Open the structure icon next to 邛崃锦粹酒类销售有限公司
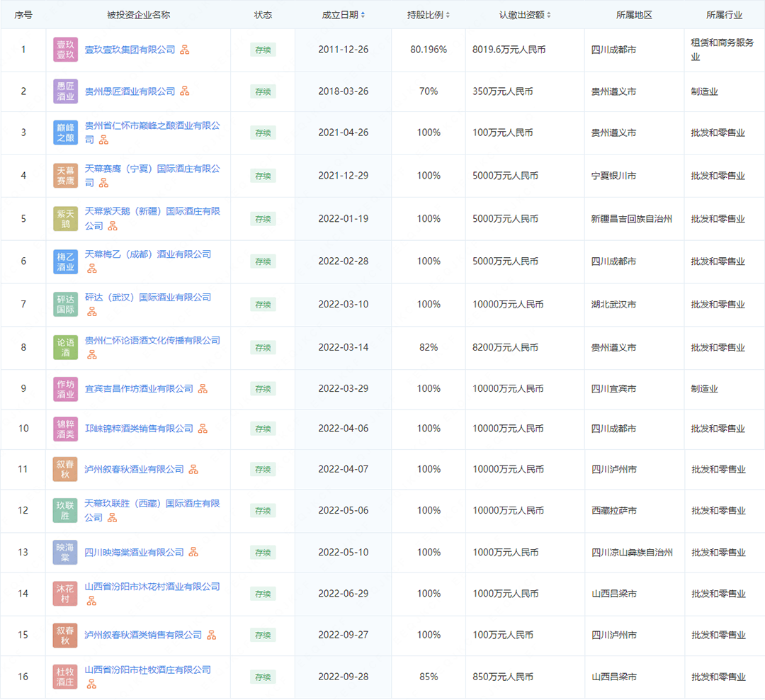Image resolution: width=765 pixels, height=700 pixels. [x=203, y=429]
